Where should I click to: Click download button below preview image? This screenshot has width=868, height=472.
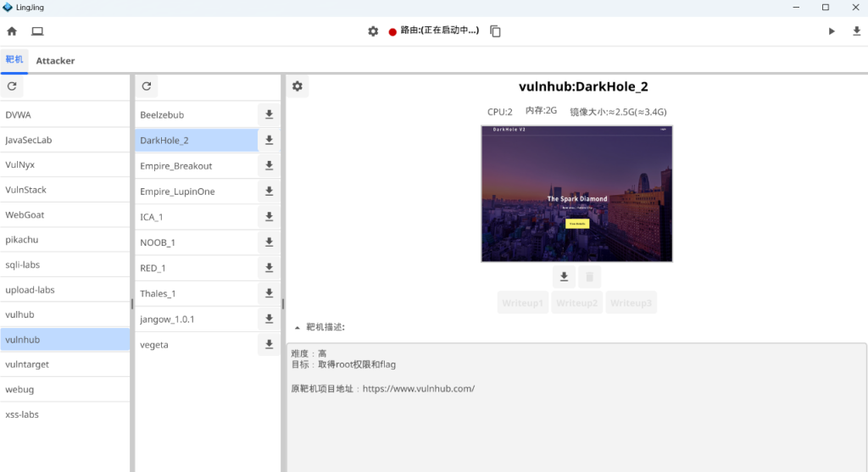click(564, 277)
